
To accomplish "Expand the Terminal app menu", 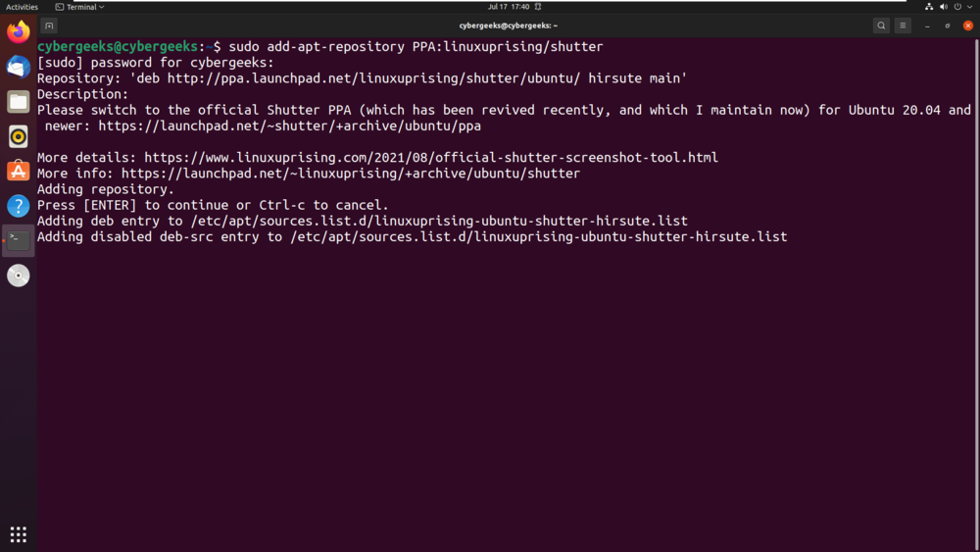I will [80, 7].
